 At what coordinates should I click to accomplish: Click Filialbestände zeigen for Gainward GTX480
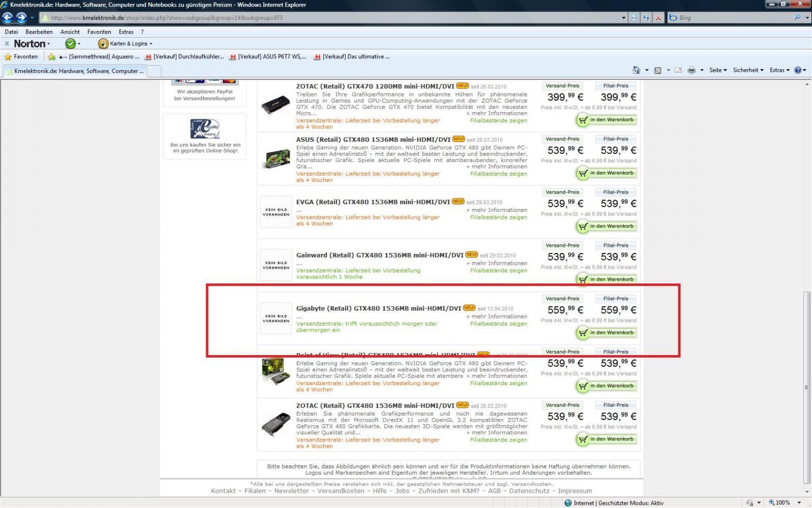pos(498,271)
